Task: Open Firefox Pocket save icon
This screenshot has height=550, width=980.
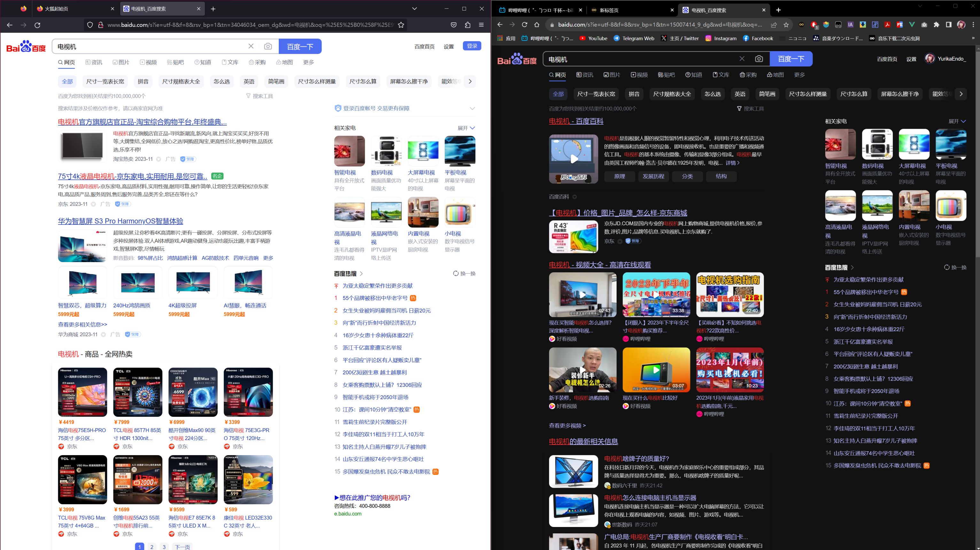Action: point(454,25)
